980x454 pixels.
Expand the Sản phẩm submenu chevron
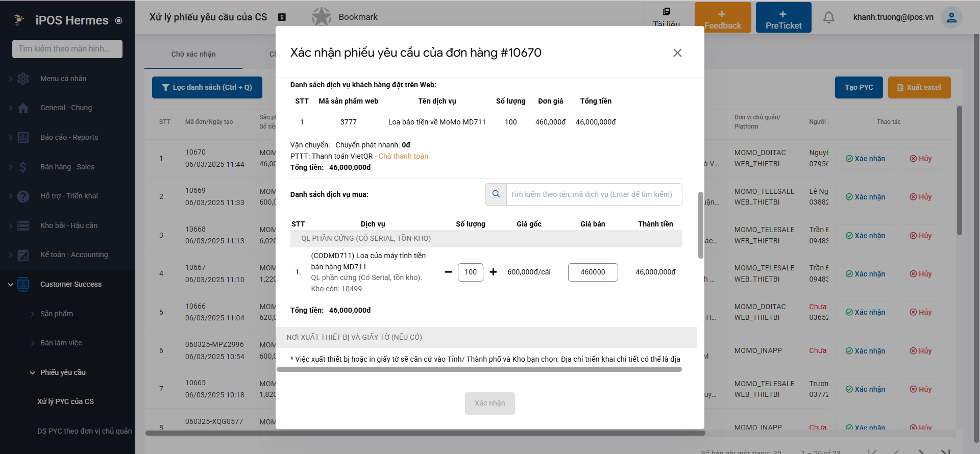32,314
